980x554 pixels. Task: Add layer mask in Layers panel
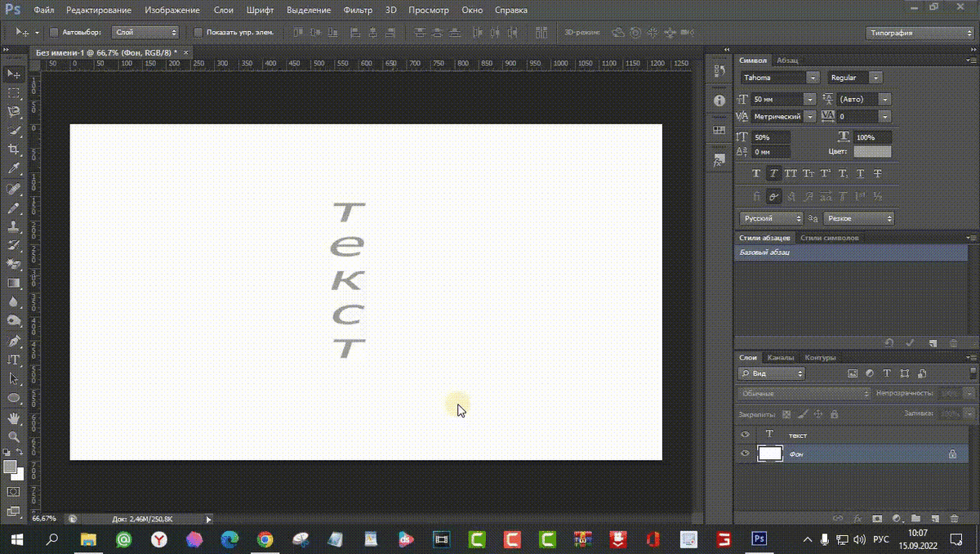(877, 518)
